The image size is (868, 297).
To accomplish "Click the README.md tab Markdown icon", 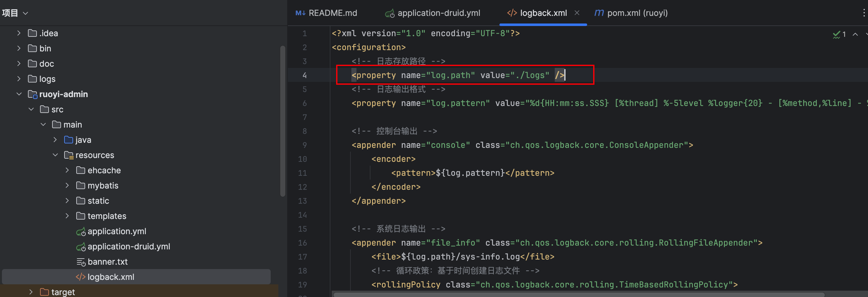I will point(300,13).
